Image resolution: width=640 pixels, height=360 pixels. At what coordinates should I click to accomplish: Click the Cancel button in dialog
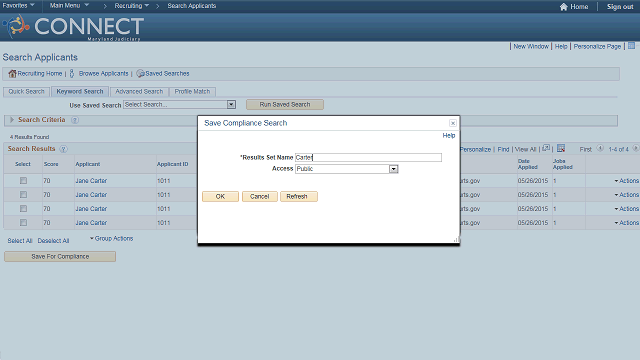click(x=260, y=196)
